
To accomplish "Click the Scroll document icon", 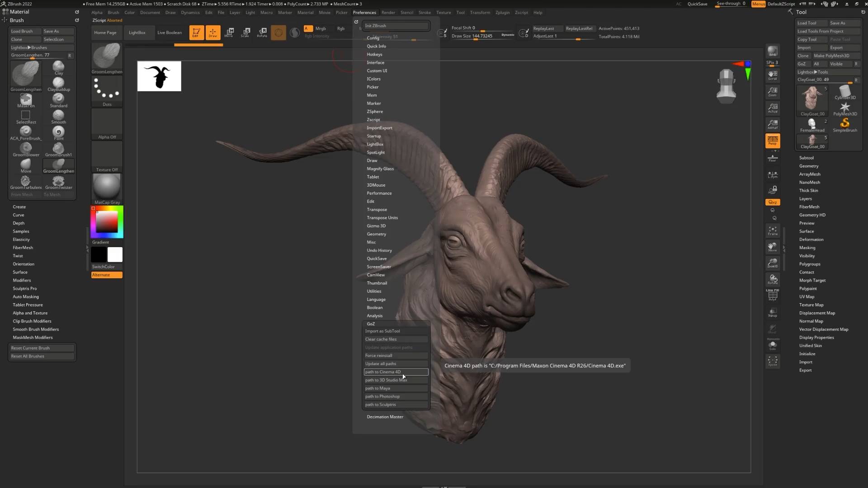I will 772,75.
